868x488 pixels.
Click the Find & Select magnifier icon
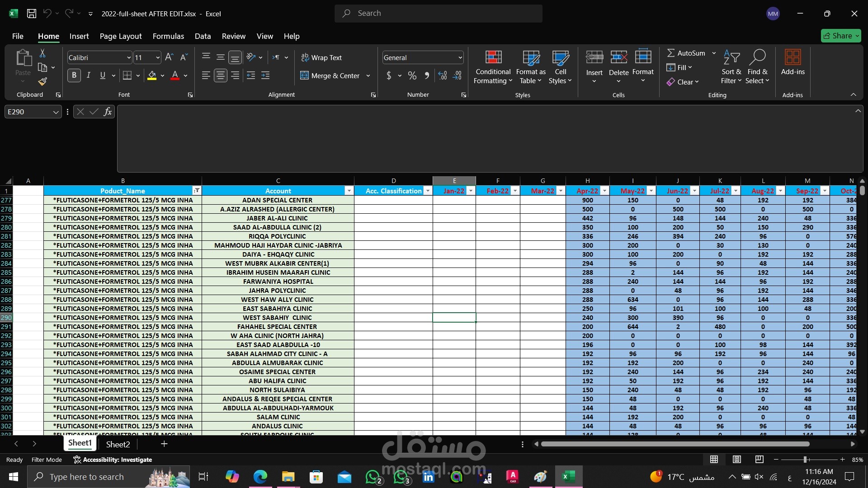(757, 57)
